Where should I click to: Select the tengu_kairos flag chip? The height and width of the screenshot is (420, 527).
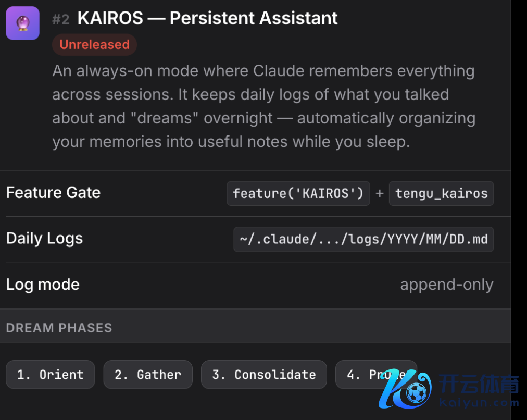[441, 193]
